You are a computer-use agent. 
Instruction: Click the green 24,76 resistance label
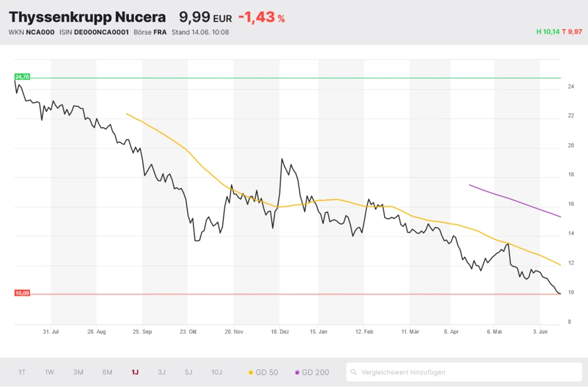(22, 76)
